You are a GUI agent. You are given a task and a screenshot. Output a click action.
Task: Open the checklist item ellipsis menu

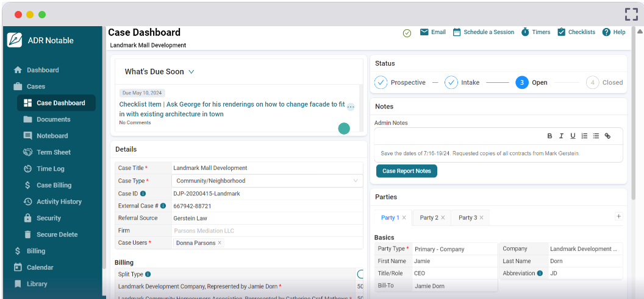point(351,107)
